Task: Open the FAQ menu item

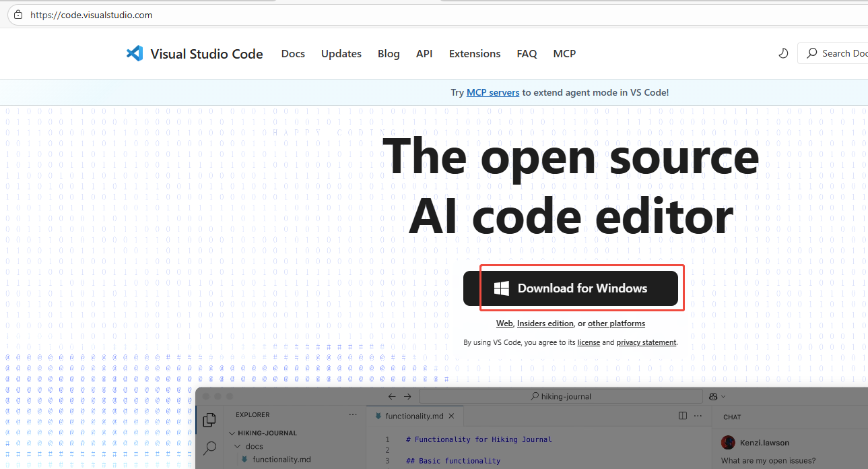Action: click(527, 53)
